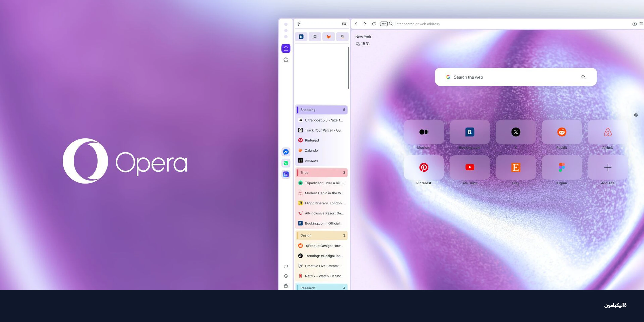
Task: Open the Messenger sidebar icon
Action: [286, 152]
